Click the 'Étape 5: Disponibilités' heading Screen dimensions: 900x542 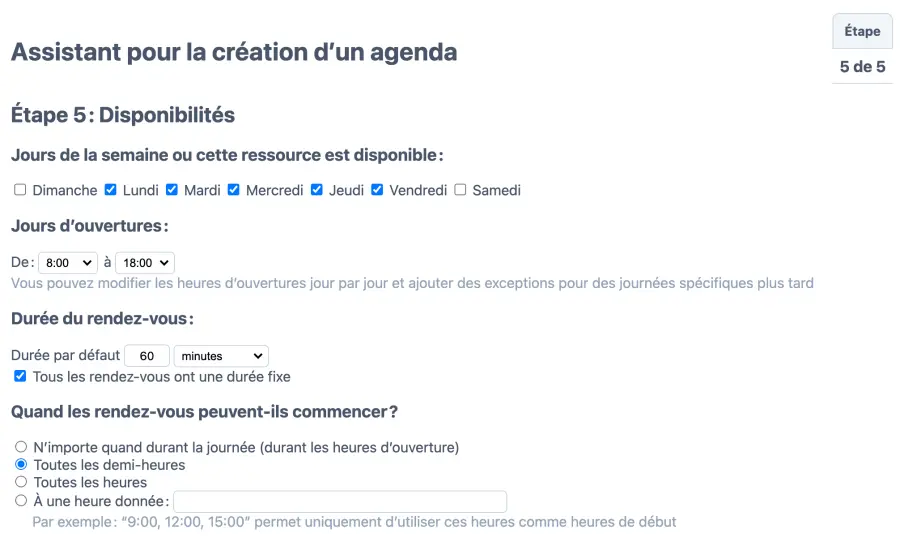click(x=123, y=115)
